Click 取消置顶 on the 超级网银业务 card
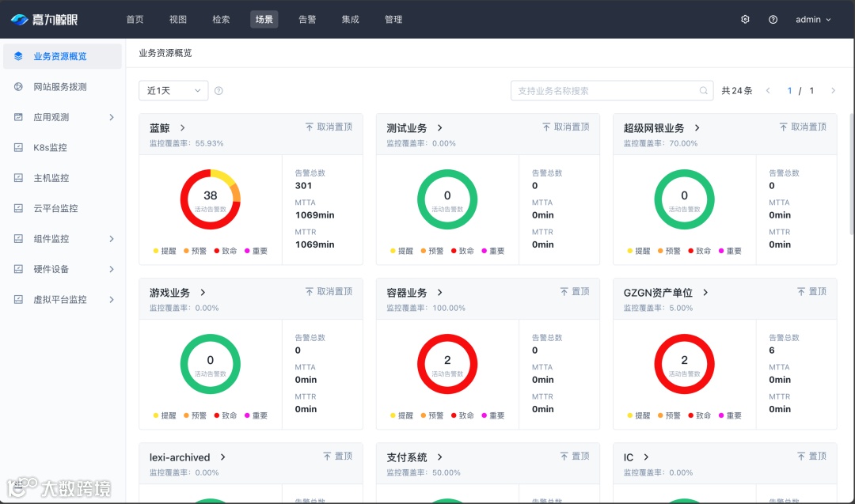Screen dimensions: 855x504 click(x=803, y=127)
